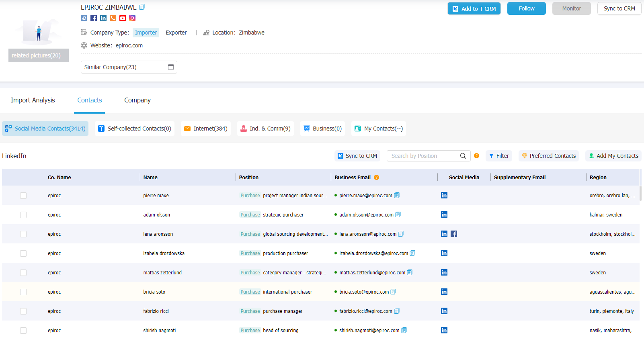This screenshot has height=339, width=644.
Task: Open the epiroc.com website link
Action: 129,45
